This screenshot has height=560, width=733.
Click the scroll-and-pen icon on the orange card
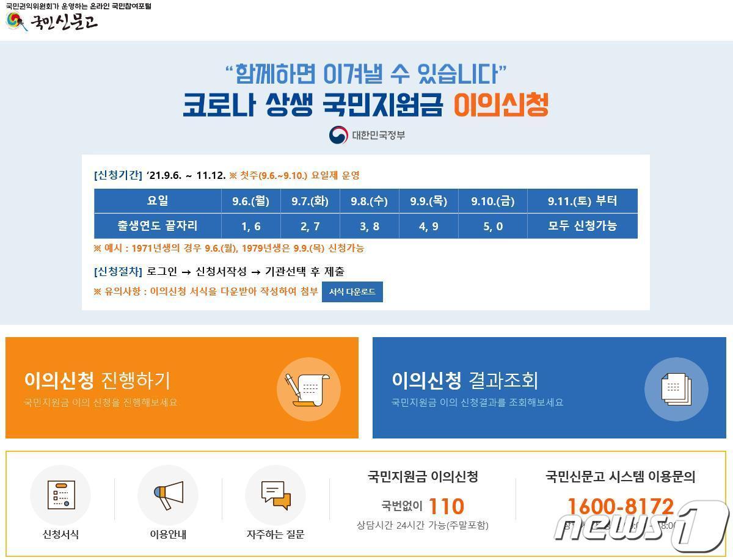(x=308, y=389)
